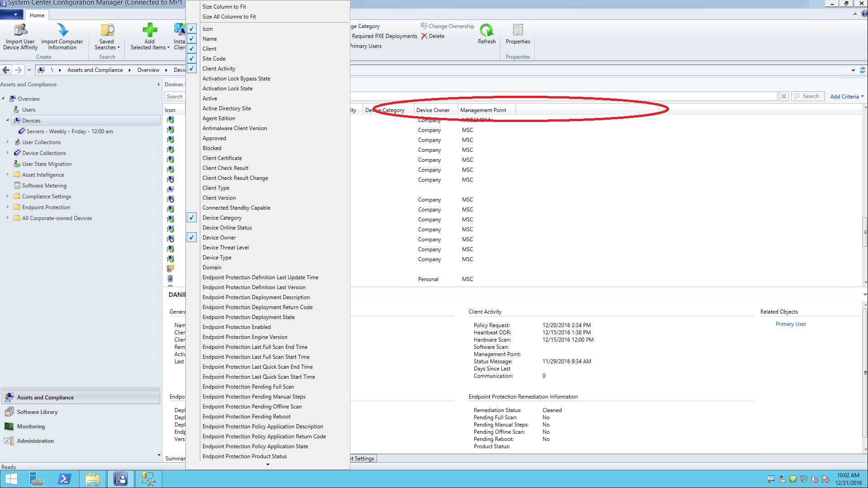
Task: Uncheck the Device Owner column
Action: [x=192, y=237]
